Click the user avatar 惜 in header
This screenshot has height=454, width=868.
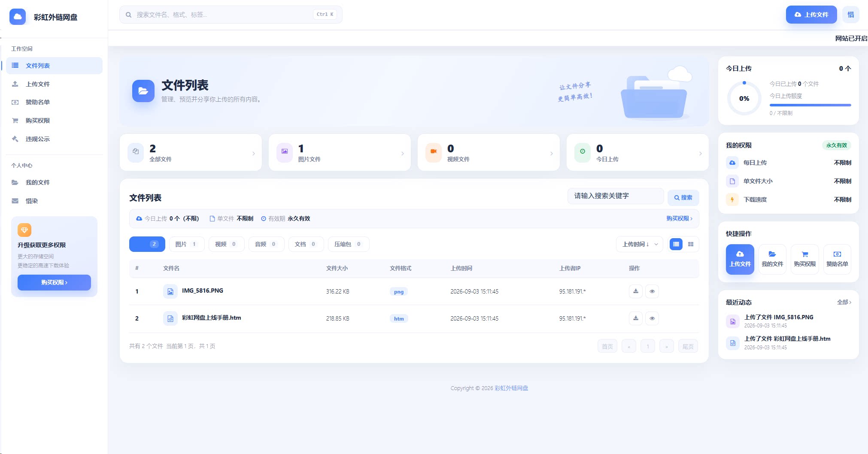tap(850, 15)
